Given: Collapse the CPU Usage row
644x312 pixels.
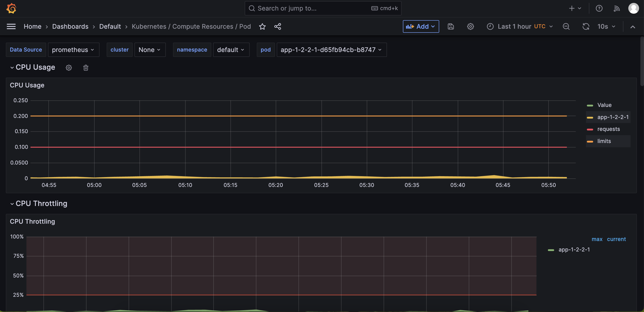Looking at the screenshot, I should (32, 67).
